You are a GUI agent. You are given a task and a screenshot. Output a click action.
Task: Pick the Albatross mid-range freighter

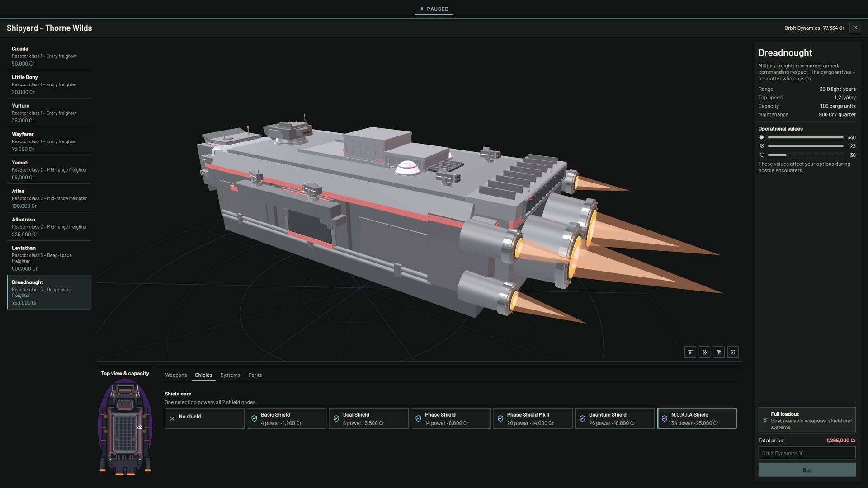pos(49,226)
